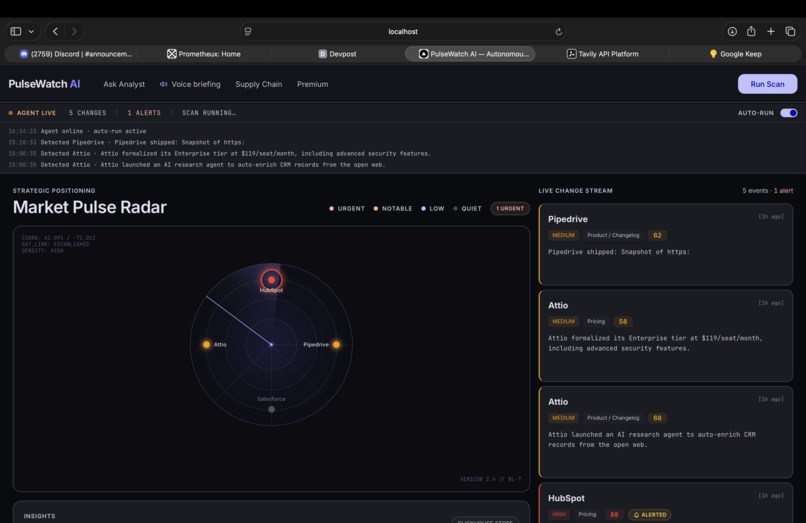806x523 pixels.
Task: Click the share icon in Safari toolbar
Action: tap(751, 31)
